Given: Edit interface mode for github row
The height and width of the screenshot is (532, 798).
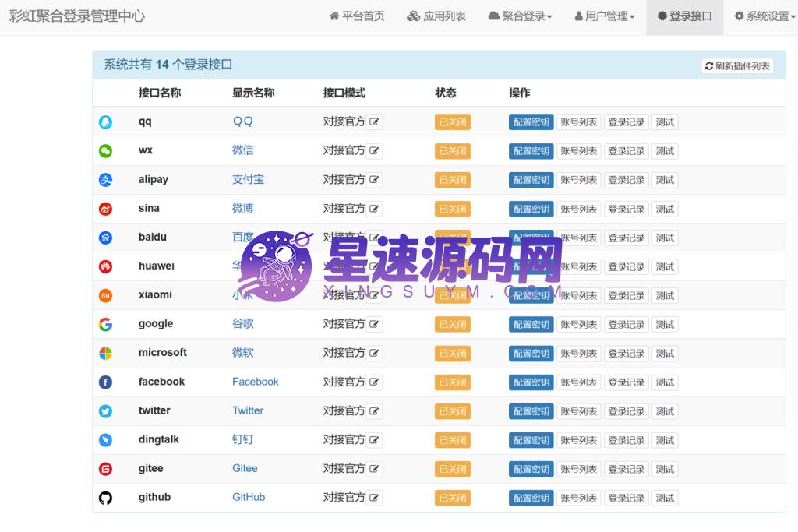Looking at the screenshot, I should (374, 498).
